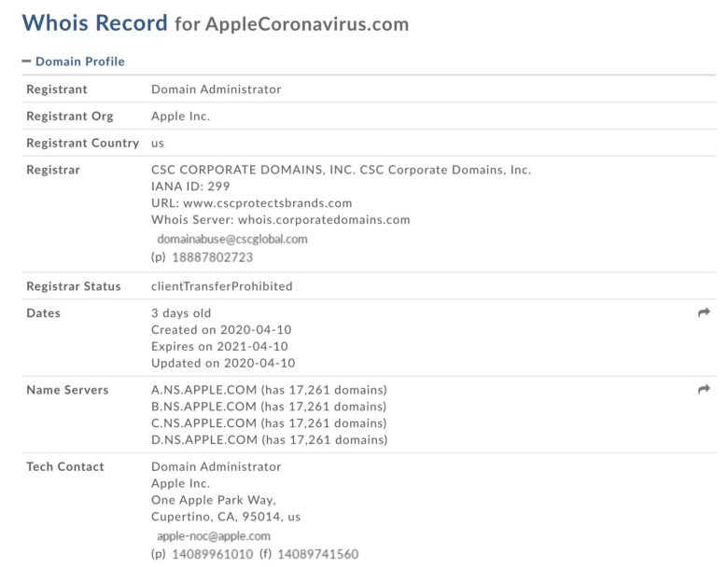Select the Whois Record page title
The width and height of the screenshot is (728, 567).
point(94,22)
